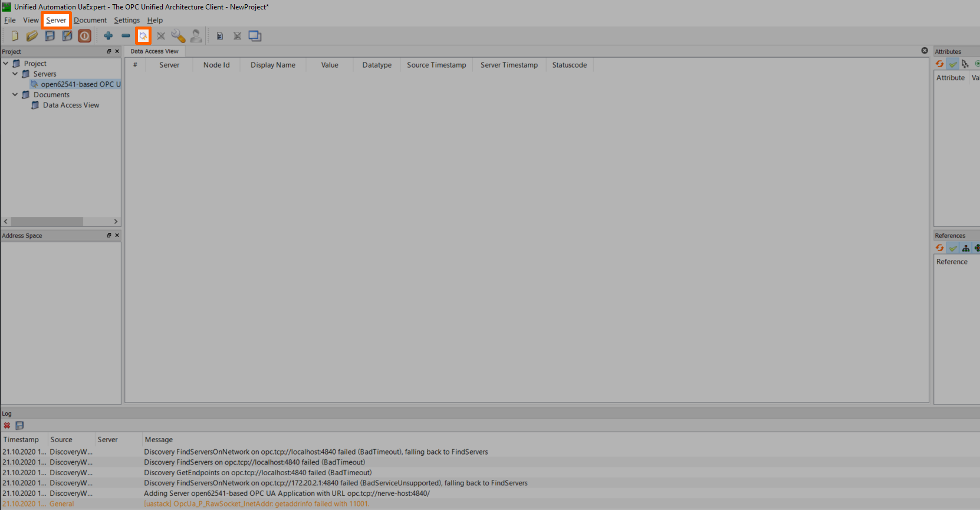Click the Source Timestamp column header
The width and height of the screenshot is (980, 510).
[x=436, y=65]
